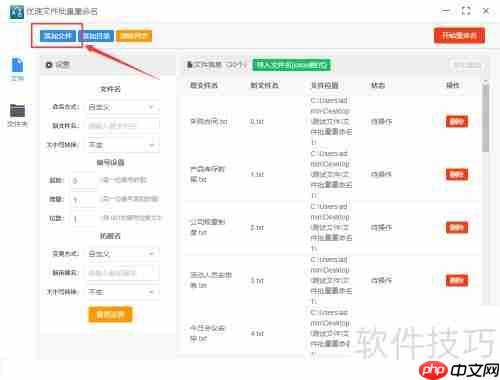Click the status cell in the 0.txt row
Screen dimensions: 500x380
(382, 122)
